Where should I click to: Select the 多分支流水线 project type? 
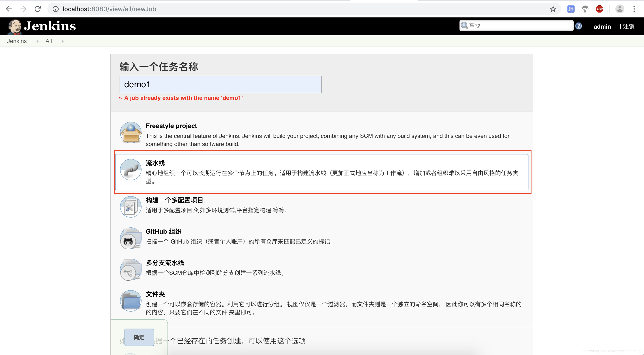click(131, 269)
